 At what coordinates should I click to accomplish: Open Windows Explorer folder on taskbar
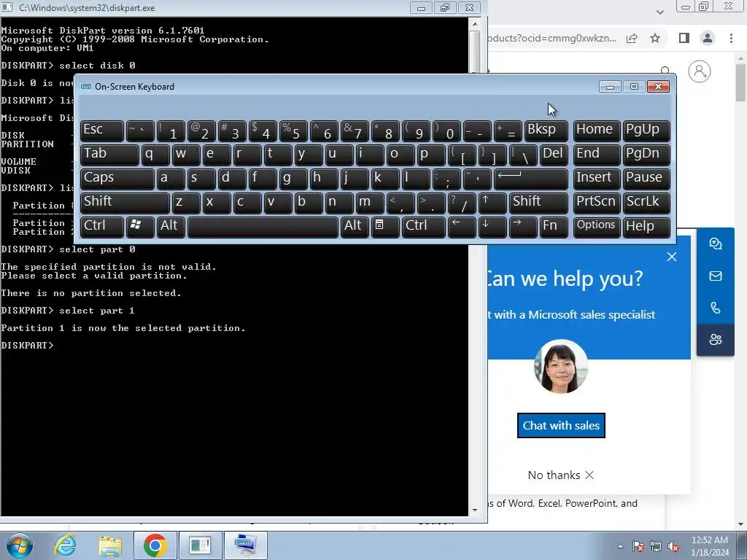pyautogui.click(x=110, y=545)
